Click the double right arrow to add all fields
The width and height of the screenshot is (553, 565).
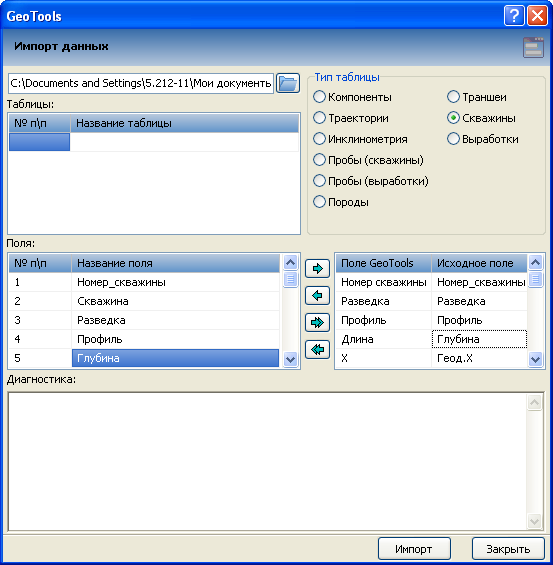pos(317,322)
